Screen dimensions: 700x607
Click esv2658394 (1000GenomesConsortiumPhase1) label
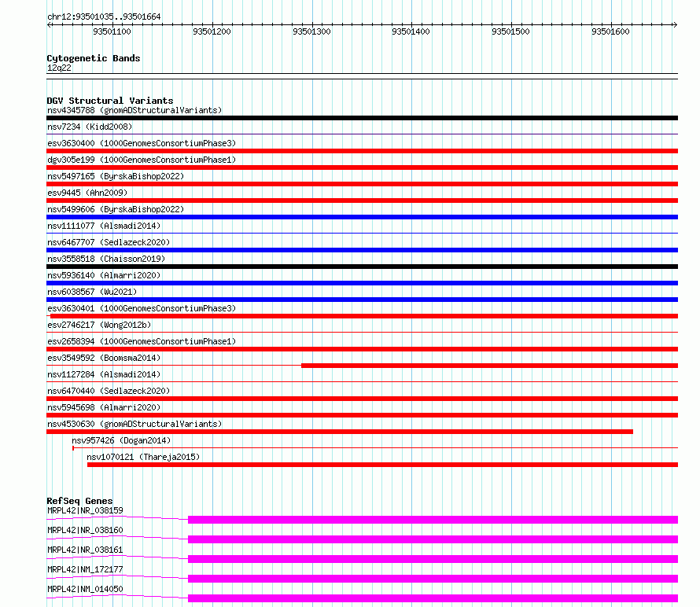tap(142, 341)
